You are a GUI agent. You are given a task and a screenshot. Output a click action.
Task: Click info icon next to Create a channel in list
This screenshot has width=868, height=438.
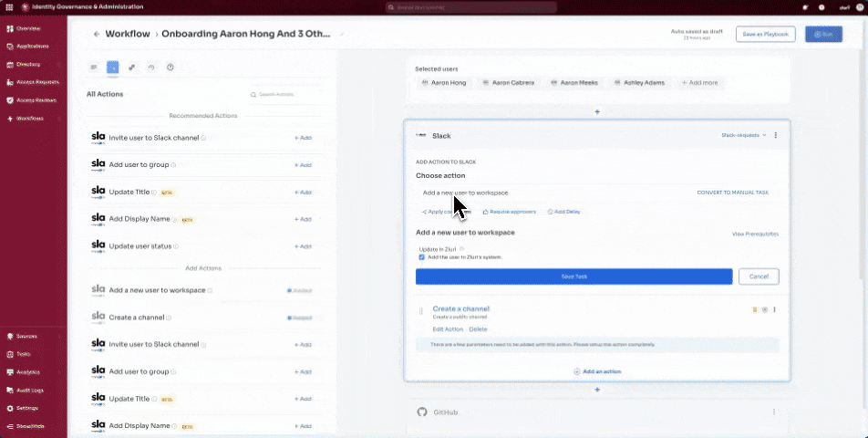point(169,318)
